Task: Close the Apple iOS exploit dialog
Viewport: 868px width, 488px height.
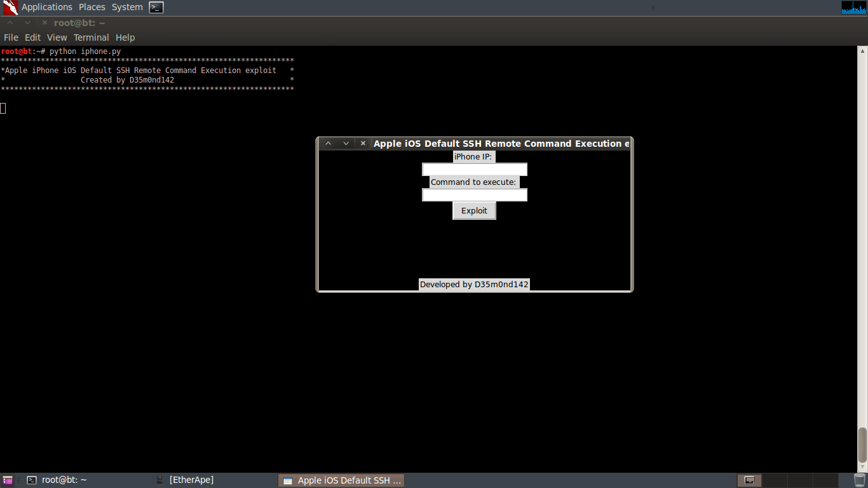Action: click(363, 144)
